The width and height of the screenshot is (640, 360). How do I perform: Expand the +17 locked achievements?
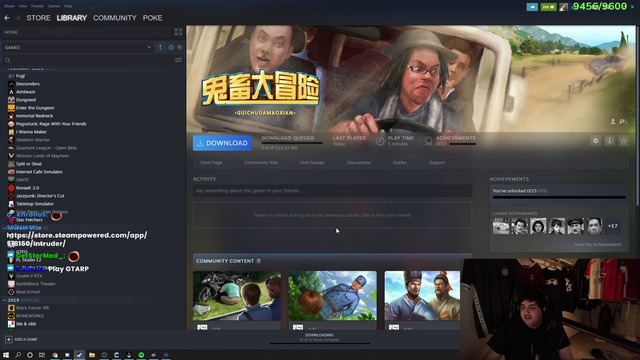pyautogui.click(x=613, y=226)
